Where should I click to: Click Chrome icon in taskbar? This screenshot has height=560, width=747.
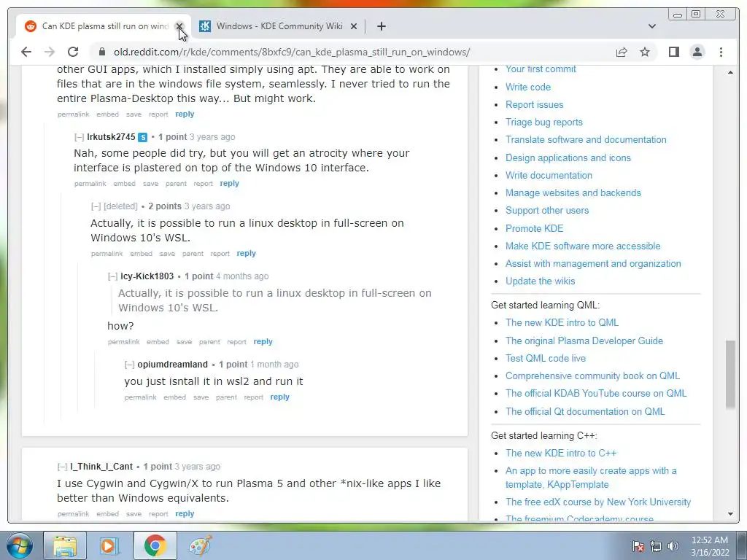click(x=155, y=545)
